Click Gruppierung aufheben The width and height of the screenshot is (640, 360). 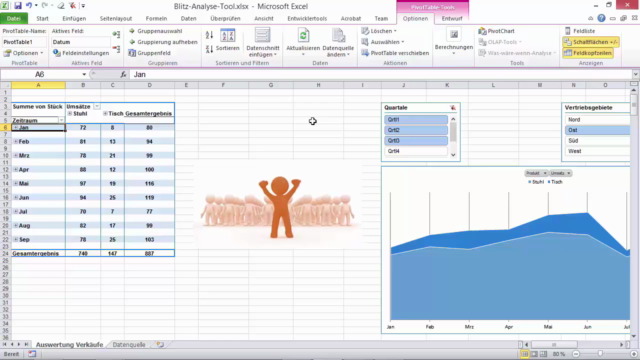click(x=163, y=42)
